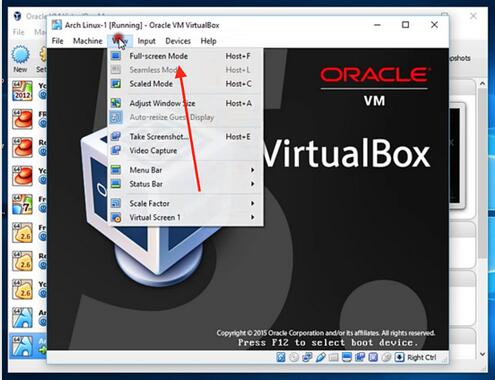The image size is (495, 380).
Task: Open the Devices menu
Action: [x=178, y=41]
